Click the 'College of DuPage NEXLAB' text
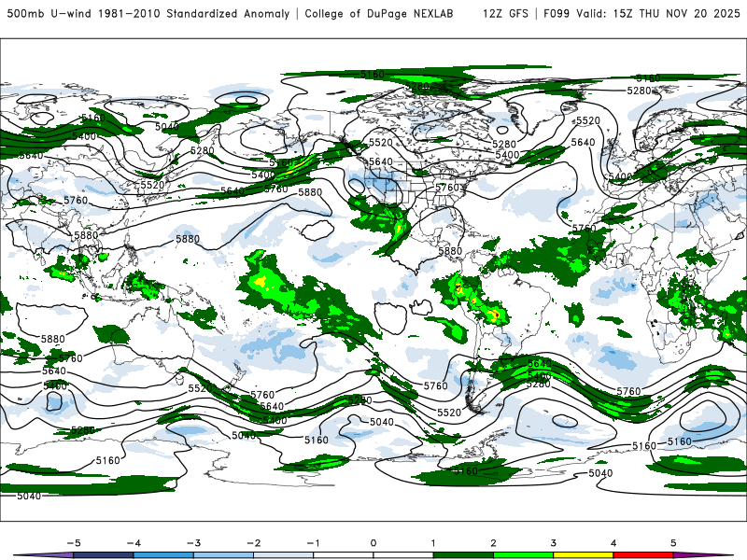Image resolution: width=747 pixels, height=560 pixels. pyautogui.click(x=379, y=13)
